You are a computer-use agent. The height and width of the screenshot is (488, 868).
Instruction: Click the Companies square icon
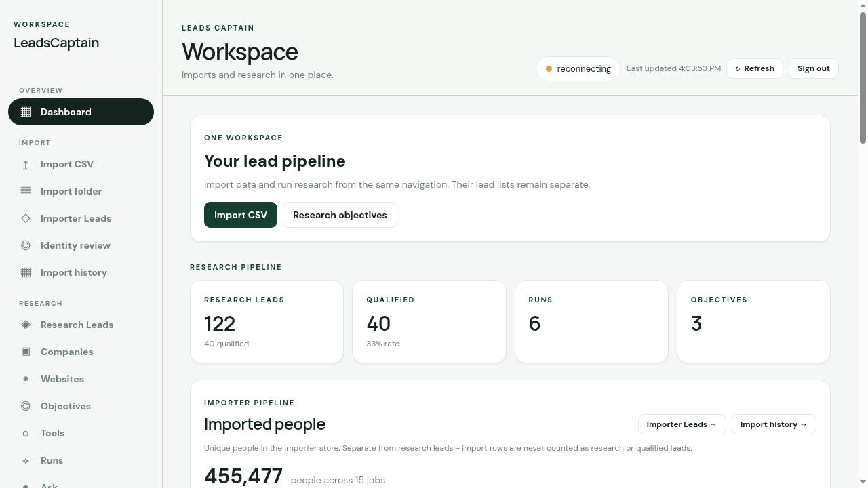tap(26, 352)
